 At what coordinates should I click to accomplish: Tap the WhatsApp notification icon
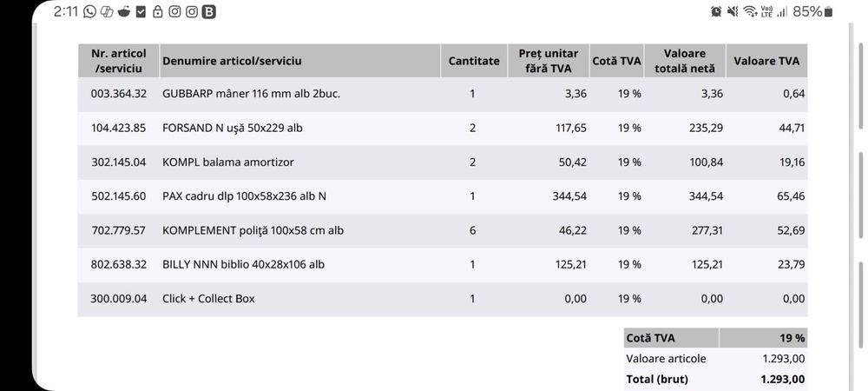pyautogui.click(x=89, y=12)
